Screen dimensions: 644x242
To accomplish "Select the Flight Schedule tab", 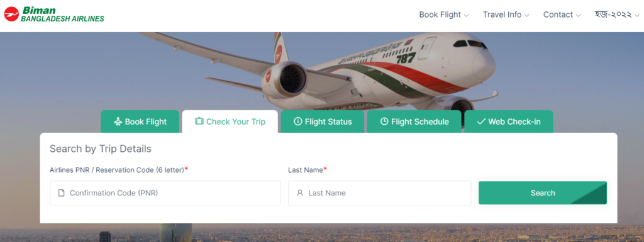I will [414, 122].
